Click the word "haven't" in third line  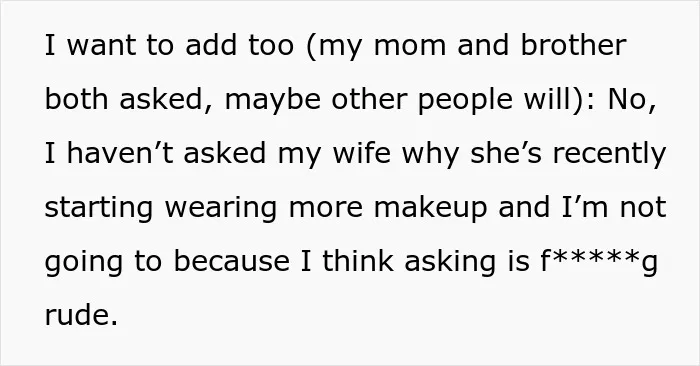pyautogui.click(x=120, y=153)
